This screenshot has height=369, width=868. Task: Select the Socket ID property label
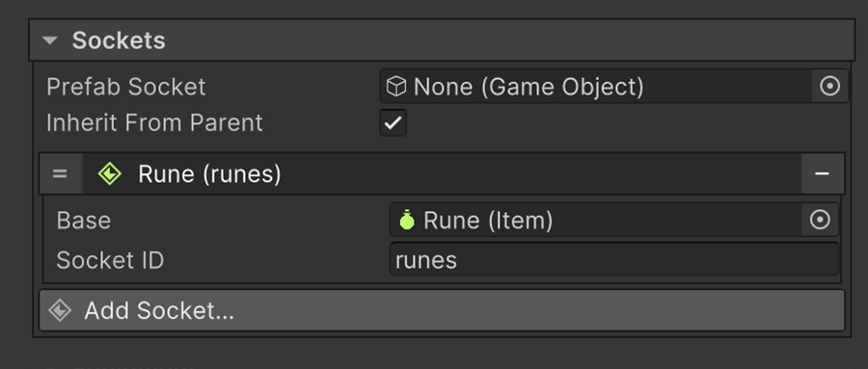[x=110, y=260]
